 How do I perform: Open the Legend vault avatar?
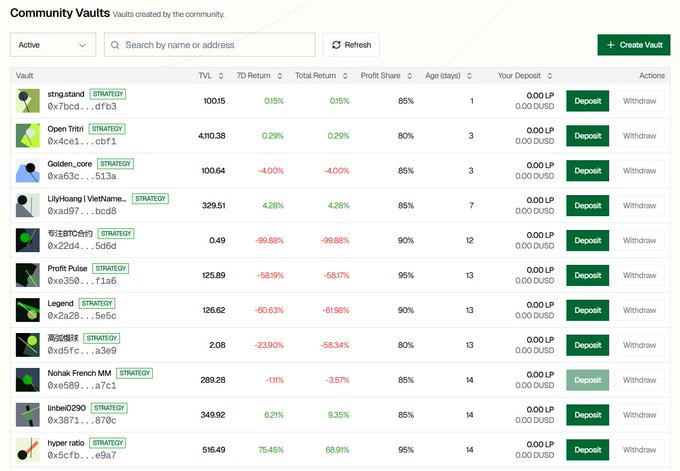(x=28, y=310)
